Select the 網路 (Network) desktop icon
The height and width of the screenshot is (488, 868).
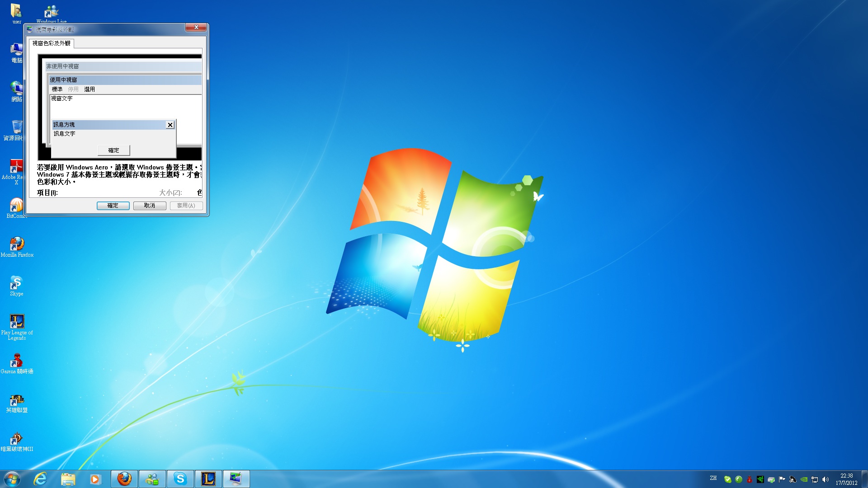(16, 91)
